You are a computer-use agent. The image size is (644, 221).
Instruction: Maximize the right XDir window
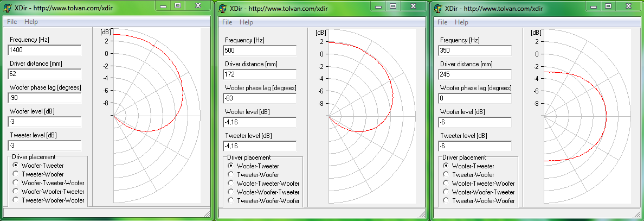pos(608,6)
